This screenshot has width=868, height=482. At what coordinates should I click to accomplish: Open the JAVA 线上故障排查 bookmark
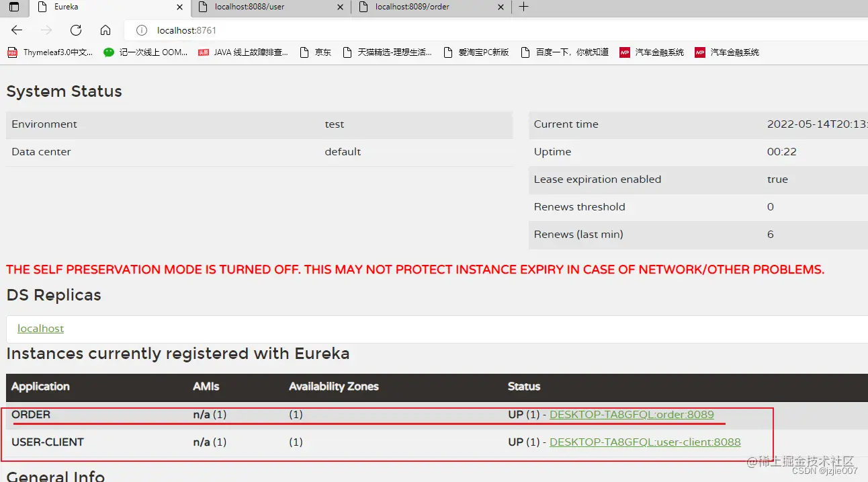point(243,52)
